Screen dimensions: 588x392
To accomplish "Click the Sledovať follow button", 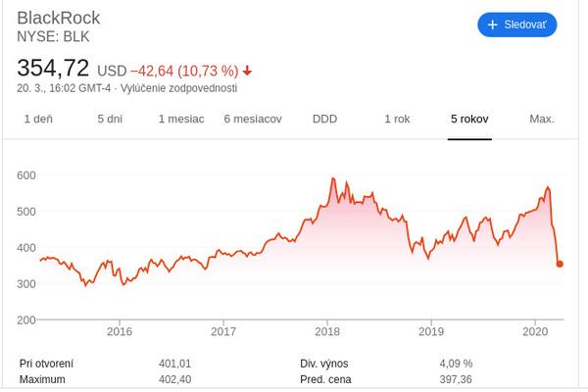I will pyautogui.click(x=516, y=24).
